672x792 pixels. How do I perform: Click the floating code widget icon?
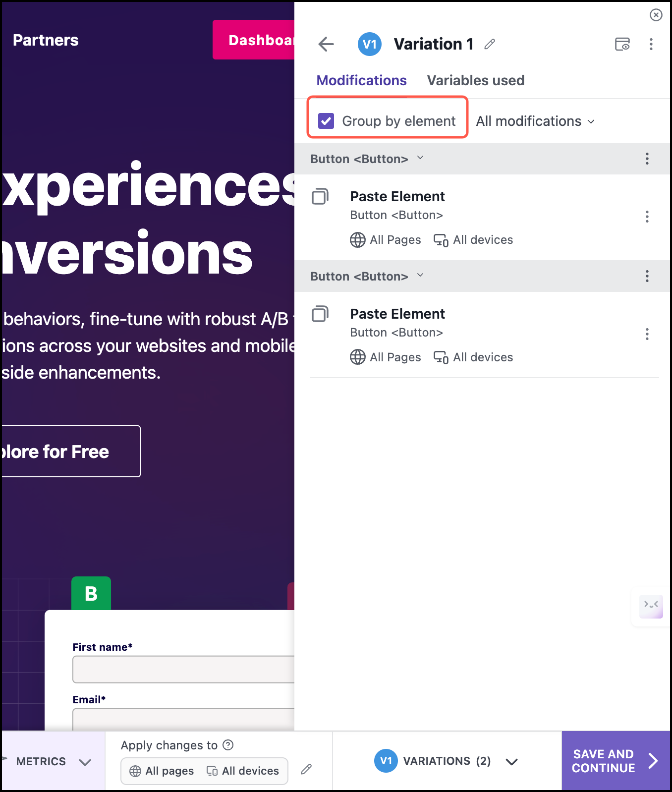click(x=651, y=607)
